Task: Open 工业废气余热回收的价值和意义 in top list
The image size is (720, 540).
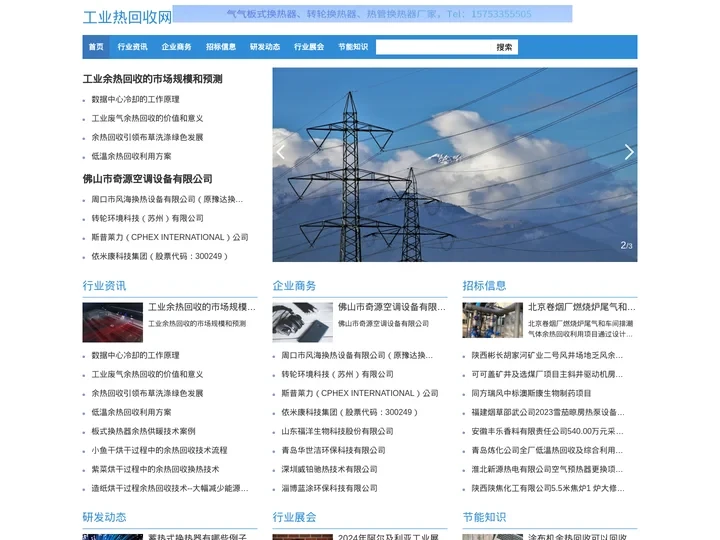Action: 147,118
